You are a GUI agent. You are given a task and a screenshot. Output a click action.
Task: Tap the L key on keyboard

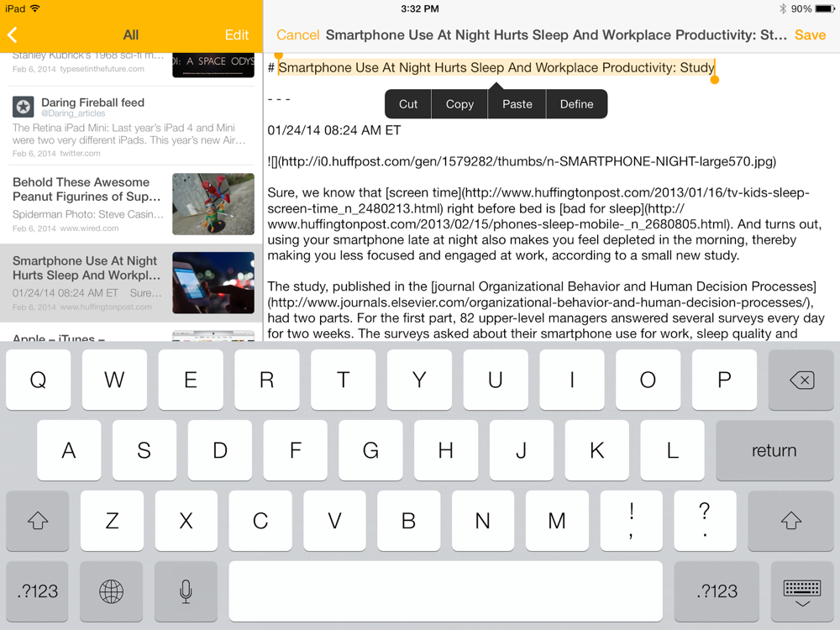tap(672, 450)
